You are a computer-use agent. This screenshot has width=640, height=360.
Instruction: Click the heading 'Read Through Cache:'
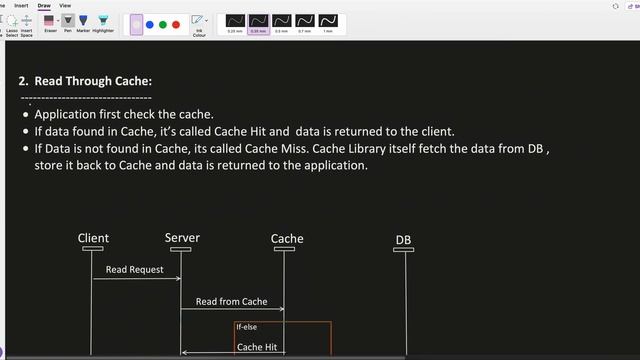click(93, 81)
